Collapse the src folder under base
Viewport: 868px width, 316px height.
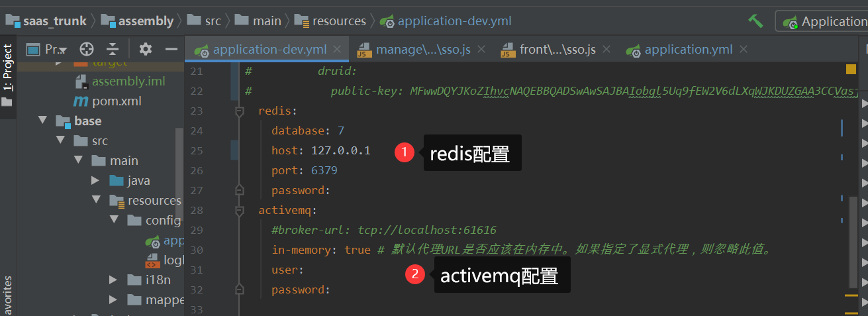pyautogui.click(x=61, y=140)
